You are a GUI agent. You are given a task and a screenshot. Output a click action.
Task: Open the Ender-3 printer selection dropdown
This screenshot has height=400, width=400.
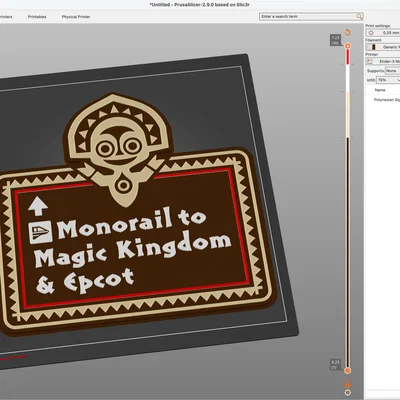coord(383,61)
